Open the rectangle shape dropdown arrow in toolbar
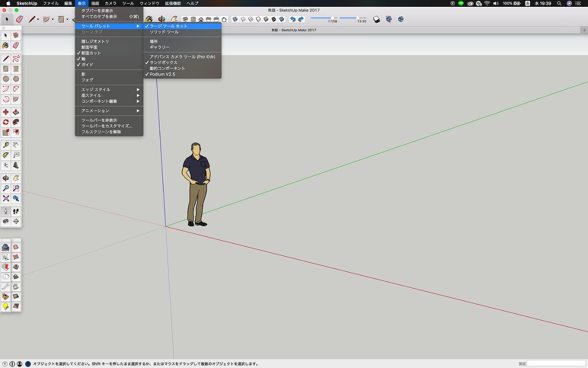588x368 pixels. point(67,20)
